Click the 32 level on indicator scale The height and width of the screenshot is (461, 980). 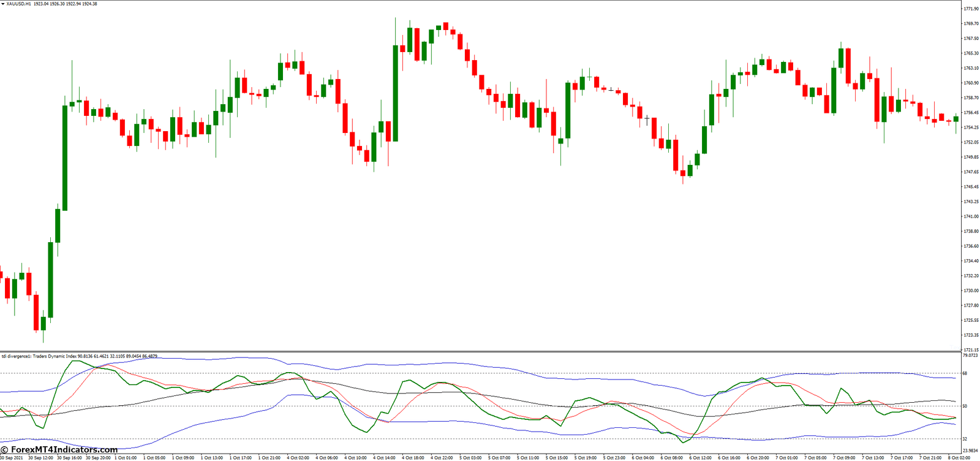pyautogui.click(x=965, y=439)
